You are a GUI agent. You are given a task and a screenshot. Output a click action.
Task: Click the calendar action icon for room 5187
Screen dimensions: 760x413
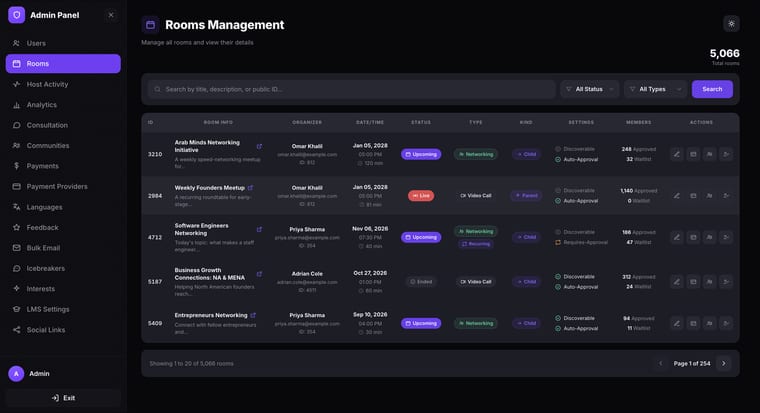(693, 282)
